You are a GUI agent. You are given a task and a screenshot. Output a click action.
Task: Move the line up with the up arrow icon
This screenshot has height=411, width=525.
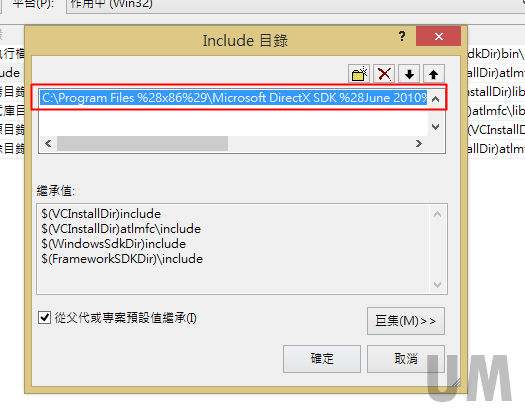point(434,74)
